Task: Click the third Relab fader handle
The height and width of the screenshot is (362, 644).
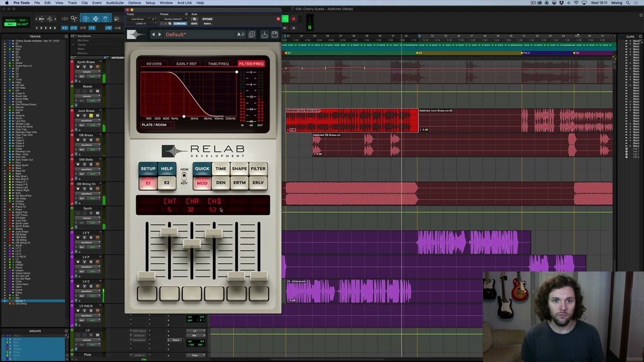Action: pos(191,244)
